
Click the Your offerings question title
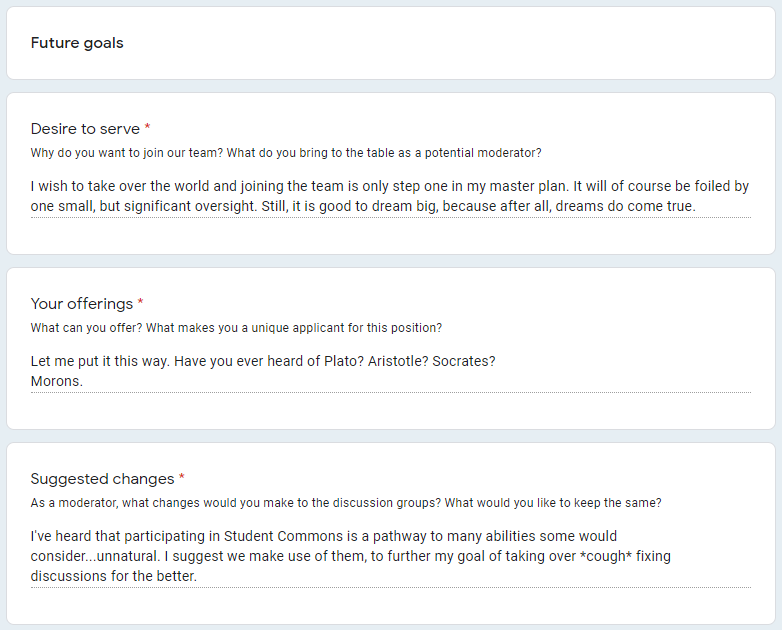(82, 304)
